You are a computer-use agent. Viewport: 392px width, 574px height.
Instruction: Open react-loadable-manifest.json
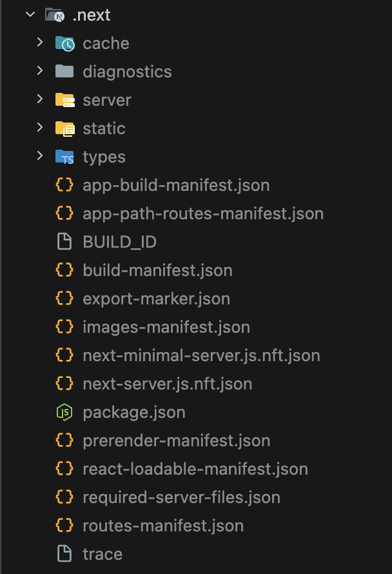tap(195, 470)
